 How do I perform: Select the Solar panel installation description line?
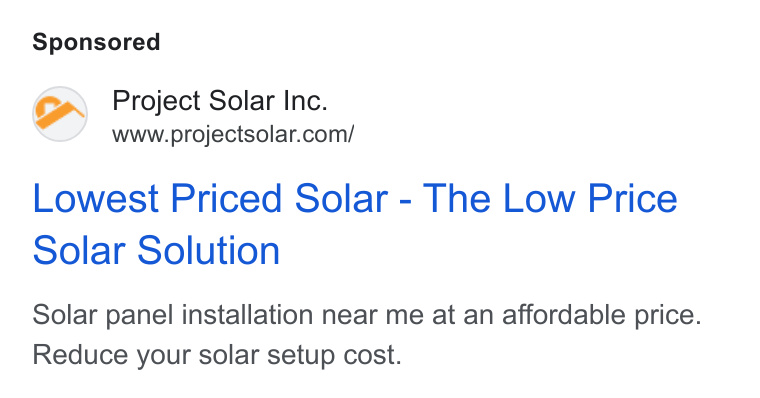pos(367,315)
